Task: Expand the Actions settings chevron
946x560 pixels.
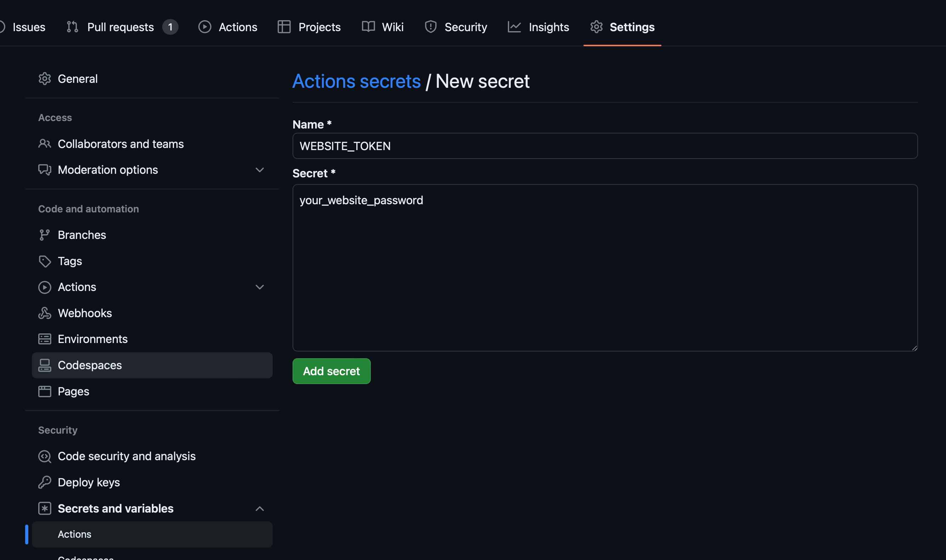Action: click(260, 287)
